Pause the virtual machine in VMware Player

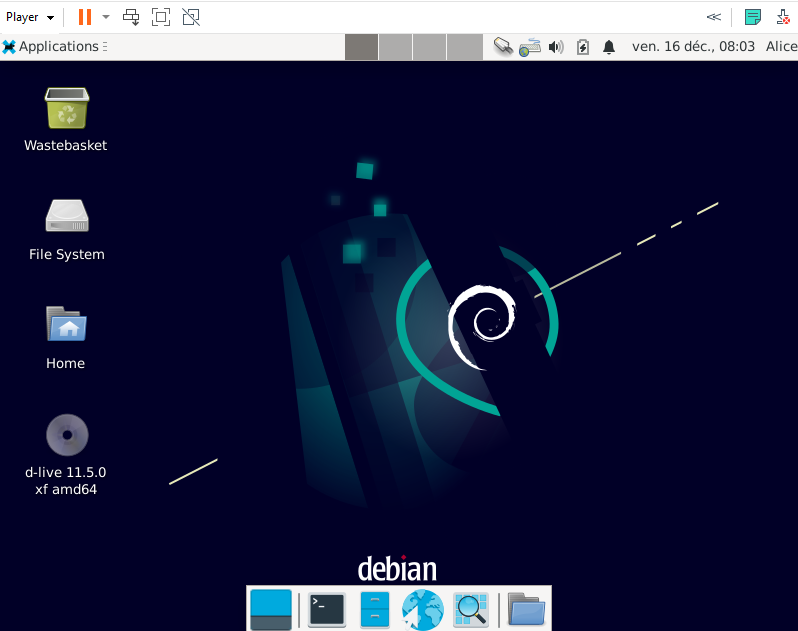85,17
